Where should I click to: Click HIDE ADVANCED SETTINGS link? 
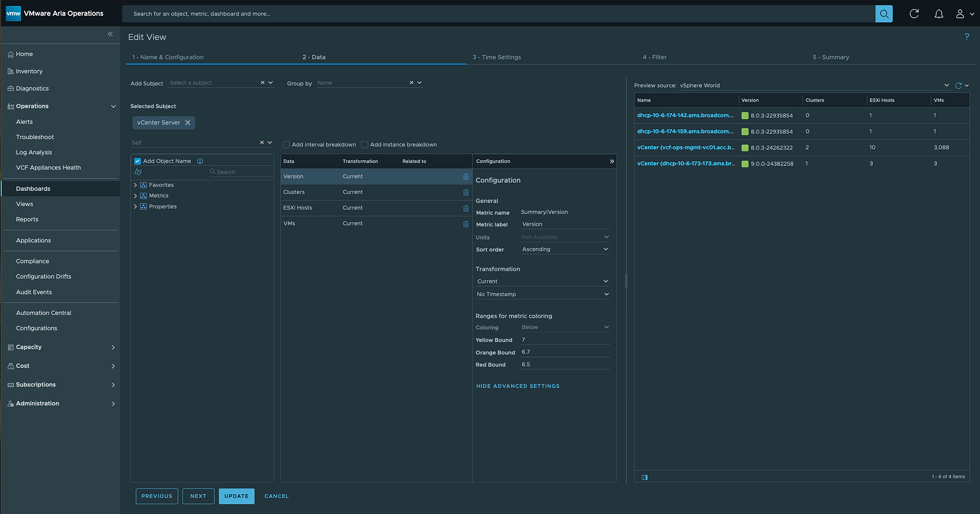(518, 386)
